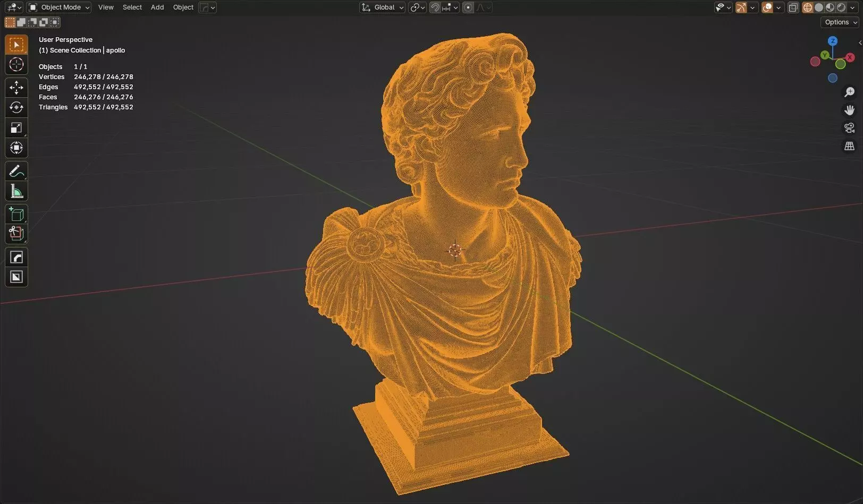Toggle proportional editing
This screenshot has width=863, height=504.
pos(468,7)
